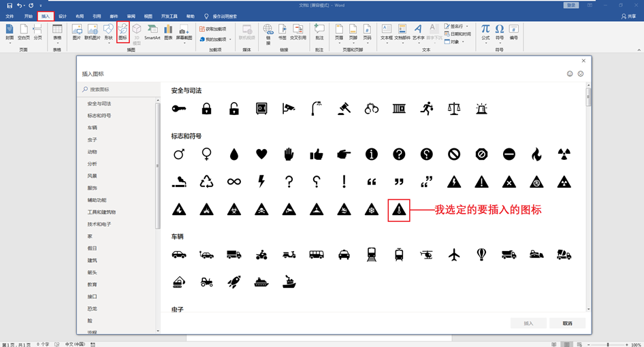Select the 动物 category in sidebar

[x=92, y=152]
